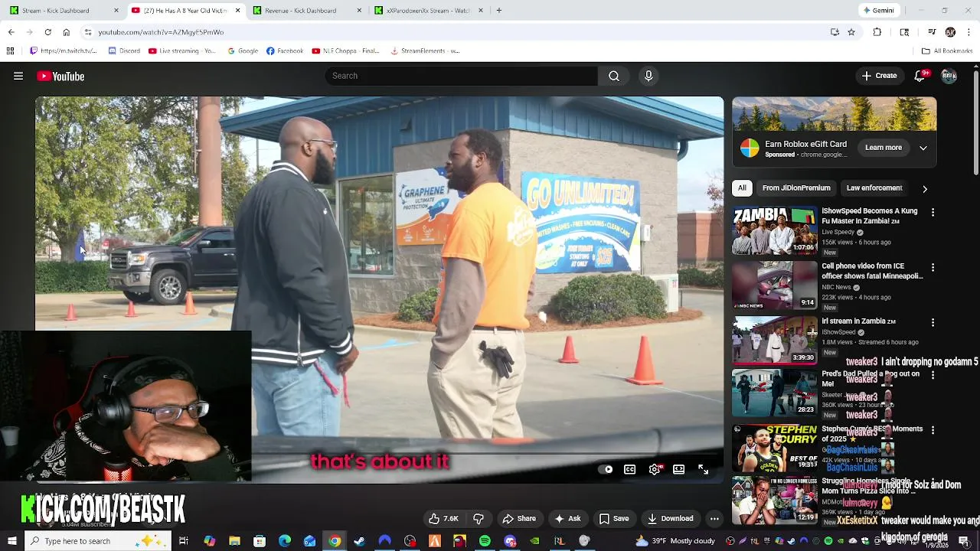Open Microsoft Edge from the taskbar
This screenshot has height=551, width=980.
285,541
